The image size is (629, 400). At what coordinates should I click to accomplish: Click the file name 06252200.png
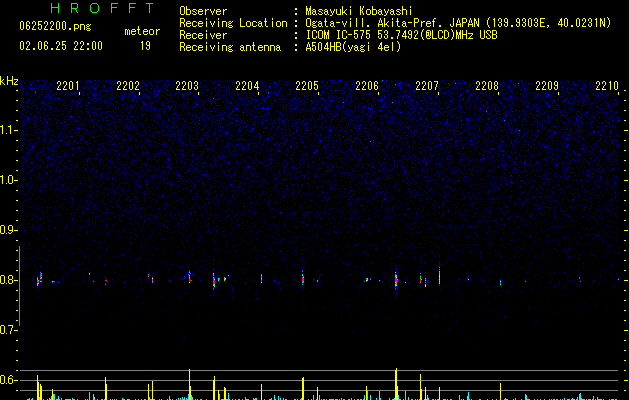(55, 26)
